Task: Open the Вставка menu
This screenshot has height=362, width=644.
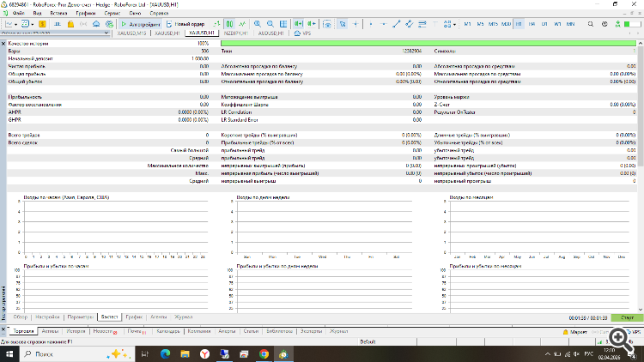Action: click(58, 13)
